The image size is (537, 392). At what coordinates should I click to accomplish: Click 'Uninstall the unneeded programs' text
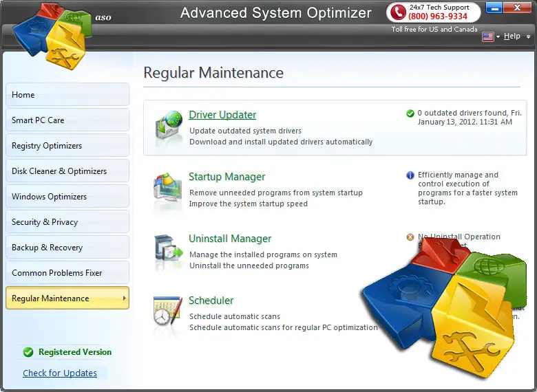tap(249, 265)
